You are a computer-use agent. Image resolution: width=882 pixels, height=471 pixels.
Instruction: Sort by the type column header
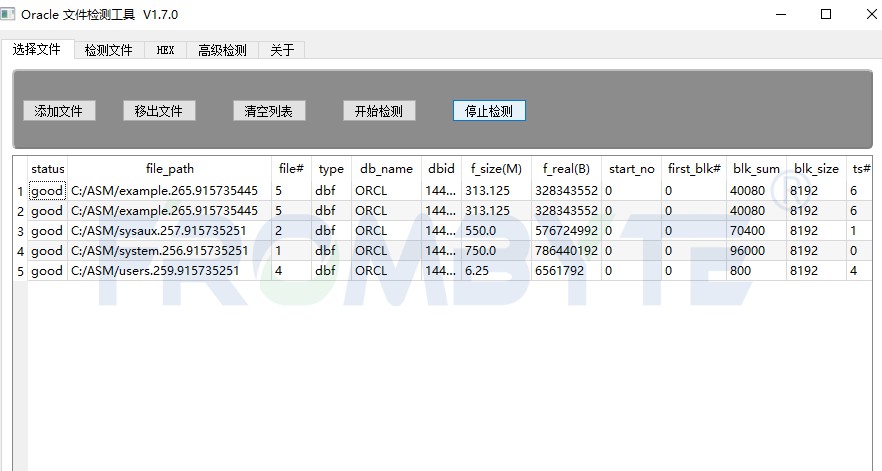point(331,169)
